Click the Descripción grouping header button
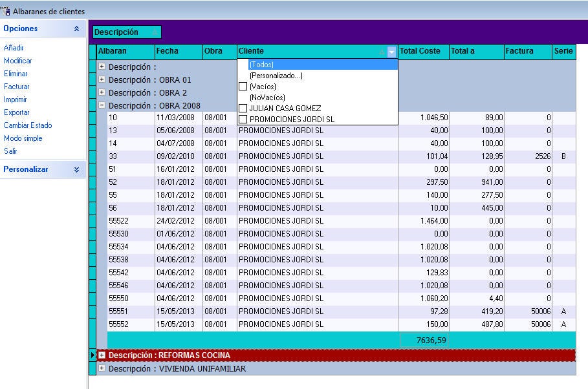Viewport: 588px width, 389px height. pyautogui.click(x=127, y=32)
